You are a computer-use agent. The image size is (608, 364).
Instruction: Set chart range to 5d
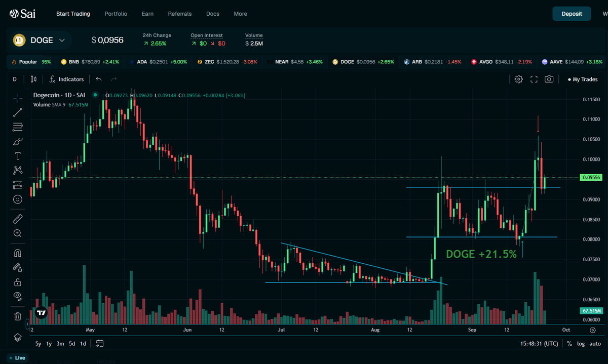click(x=72, y=344)
